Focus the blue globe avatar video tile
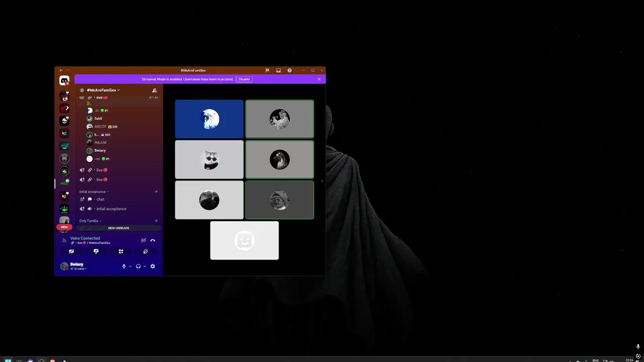This screenshot has height=362, width=644. point(209,119)
